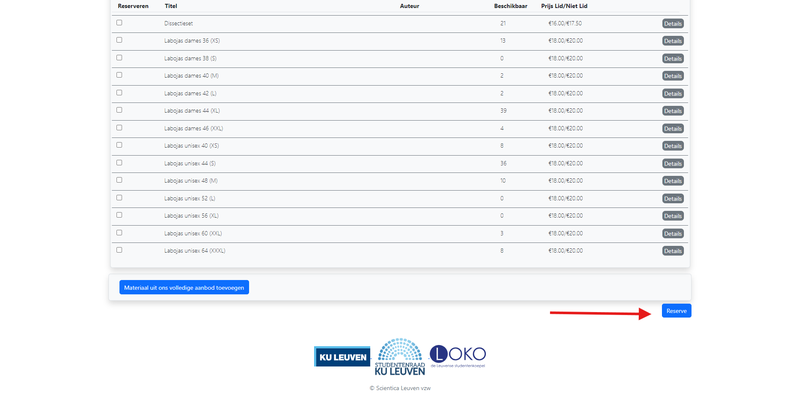This screenshot has height=396, width=800.
Task: Show Details for Labojas dames 38 (S)
Action: [x=673, y=59]
